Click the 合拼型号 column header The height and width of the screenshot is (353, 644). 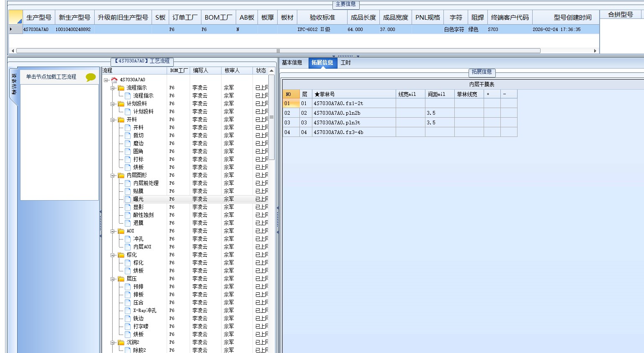[x=620, y=15]
